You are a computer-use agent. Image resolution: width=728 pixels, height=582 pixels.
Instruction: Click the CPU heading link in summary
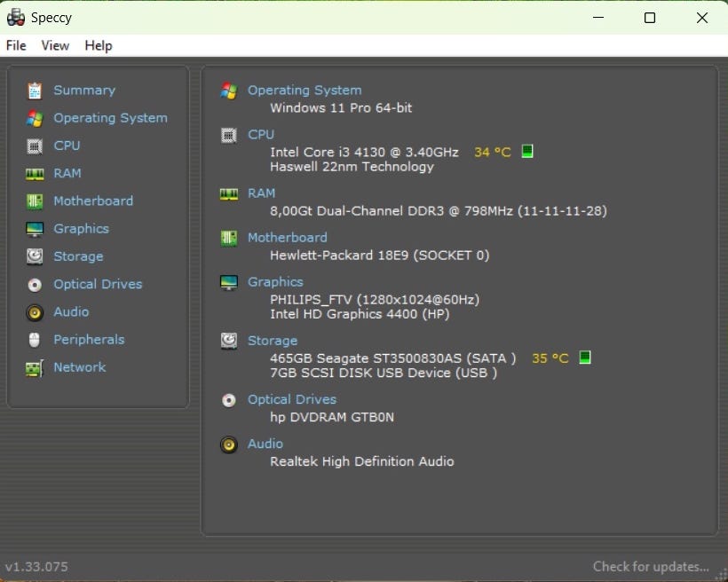(261, 134)
